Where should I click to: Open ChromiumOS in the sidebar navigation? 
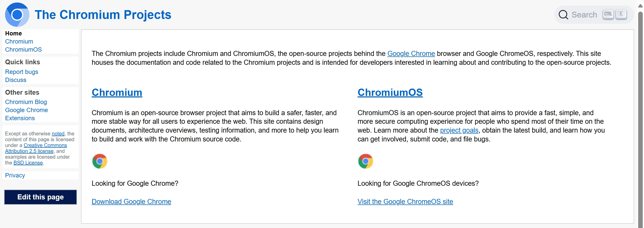[23, 50]
